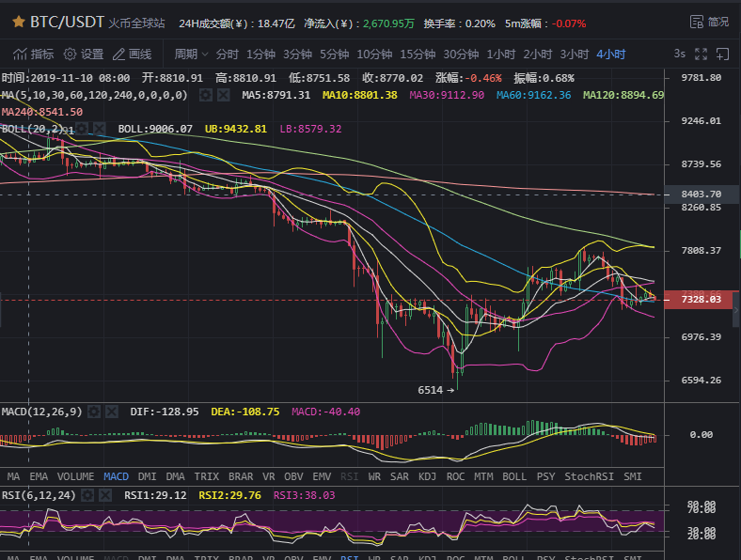Remove the MA indicator with X icon

[223, 95]
